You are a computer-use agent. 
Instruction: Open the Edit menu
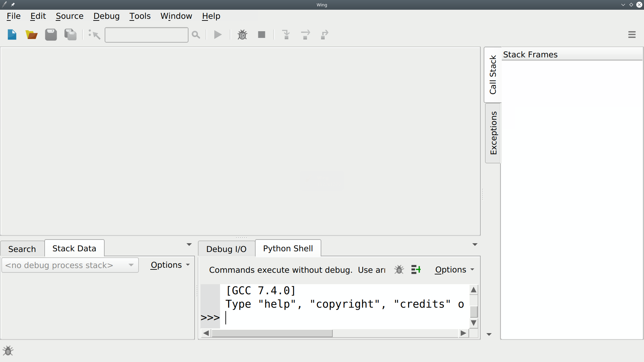coord(38,16)
